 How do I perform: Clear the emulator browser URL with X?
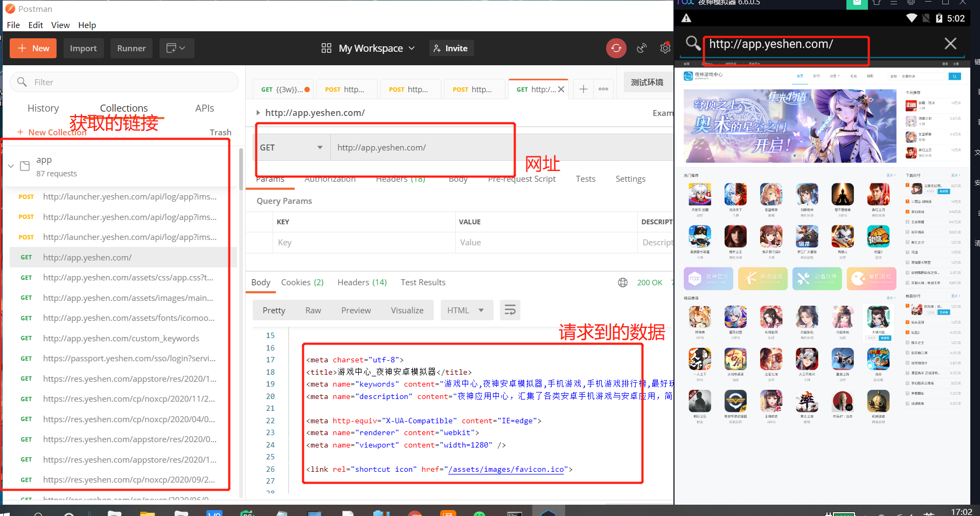pyautogui.click(x=950, y=43)
